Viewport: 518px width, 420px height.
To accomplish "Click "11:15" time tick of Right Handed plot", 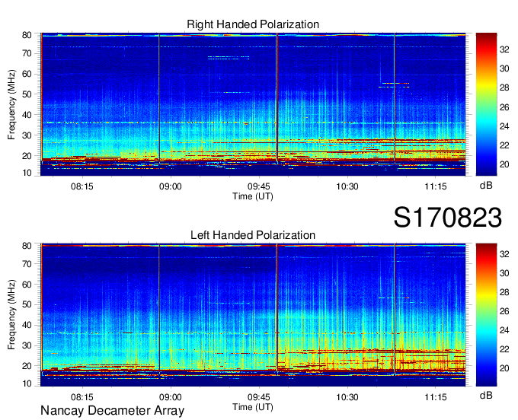I will tap(436, 186).
